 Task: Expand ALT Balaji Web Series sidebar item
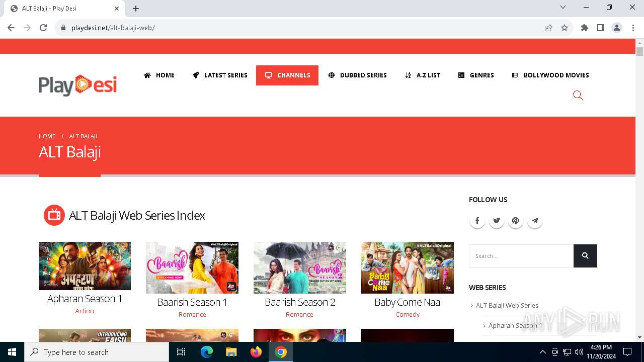507,305
